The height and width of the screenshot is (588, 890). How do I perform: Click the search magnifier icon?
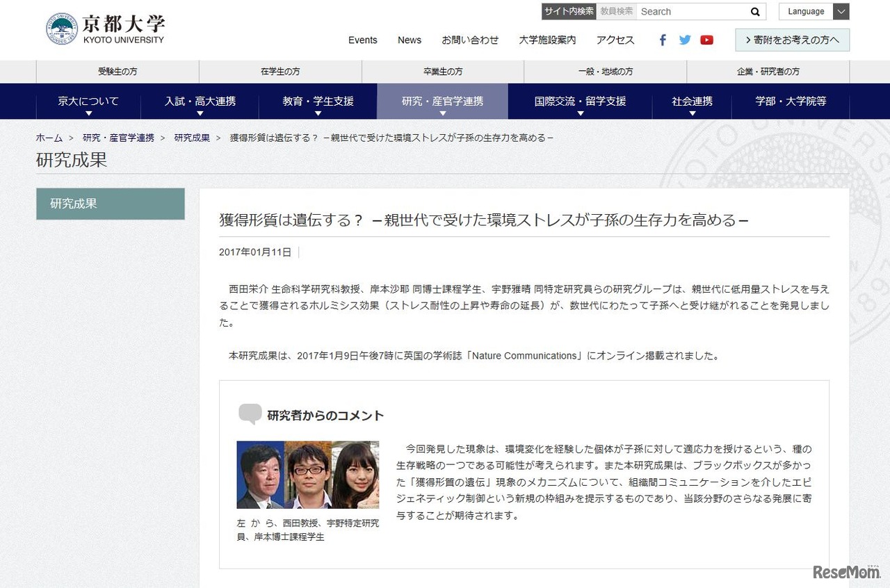click(754, 11)
